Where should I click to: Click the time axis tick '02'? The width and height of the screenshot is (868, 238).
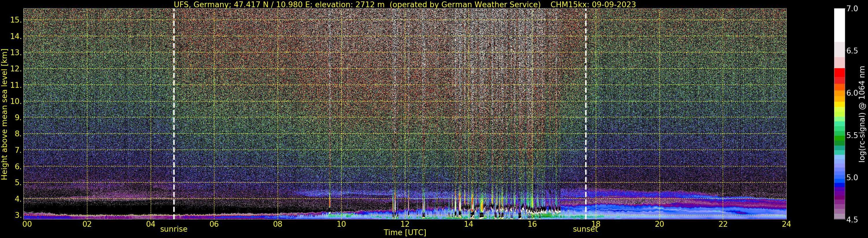click(x=87, y=224)
